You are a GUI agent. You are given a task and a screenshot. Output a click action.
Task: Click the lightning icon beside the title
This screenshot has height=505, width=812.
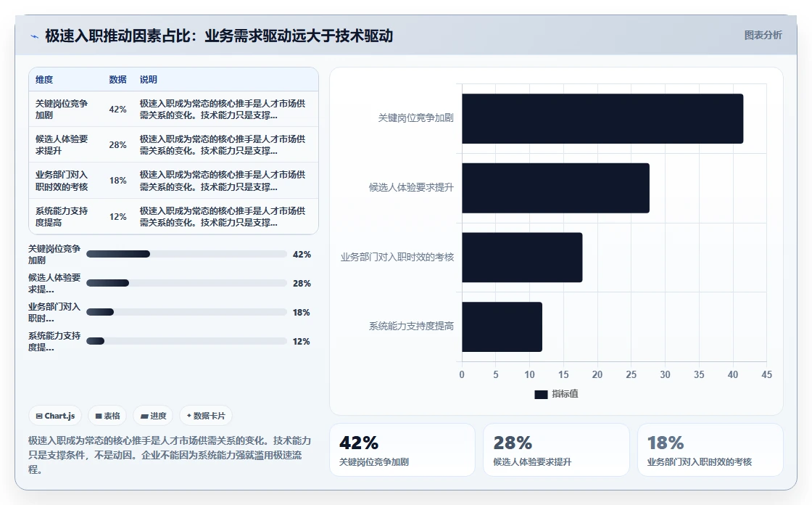point(35,36)
